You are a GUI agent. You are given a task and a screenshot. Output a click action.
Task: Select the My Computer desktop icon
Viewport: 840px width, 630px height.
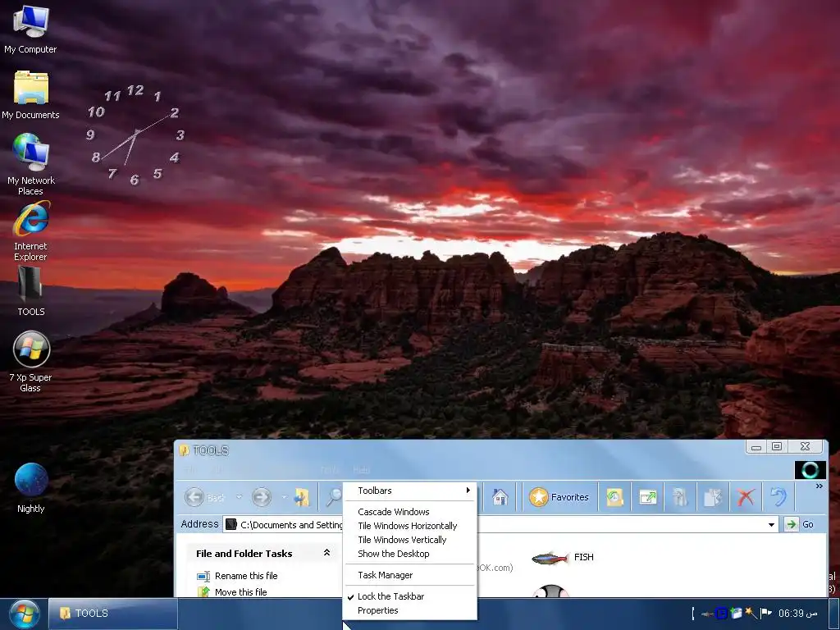[x=30, y=29]
